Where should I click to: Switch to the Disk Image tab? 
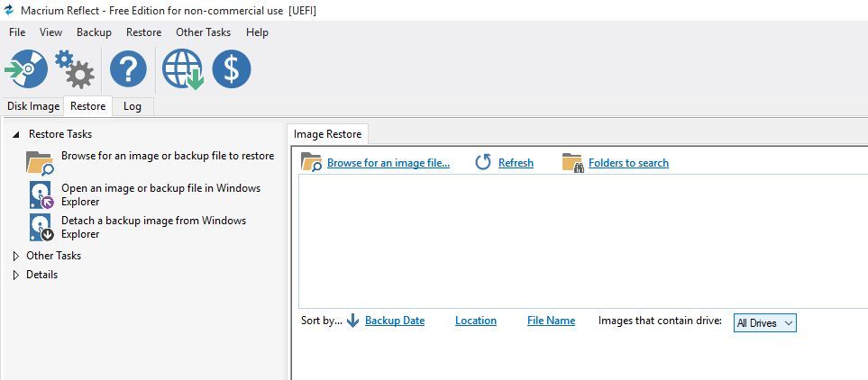pos(33,106)
